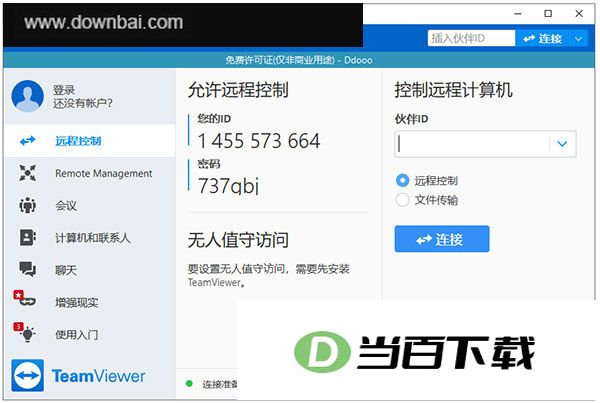The image size is (600, 403).
Task: Expand the 伙伴ID dropdown arrow
Action: (562, 144)
